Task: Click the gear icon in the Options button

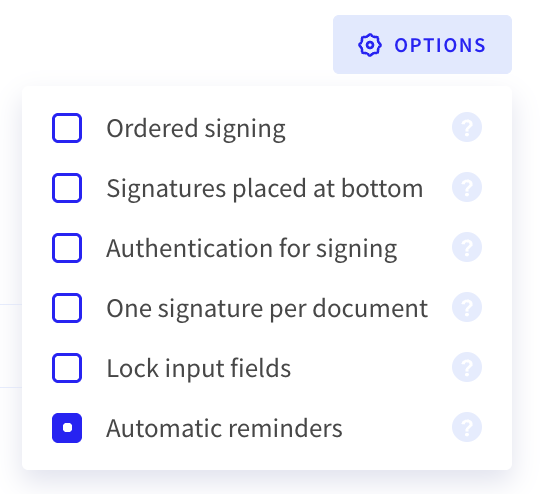Action: [x=370, y=45]
